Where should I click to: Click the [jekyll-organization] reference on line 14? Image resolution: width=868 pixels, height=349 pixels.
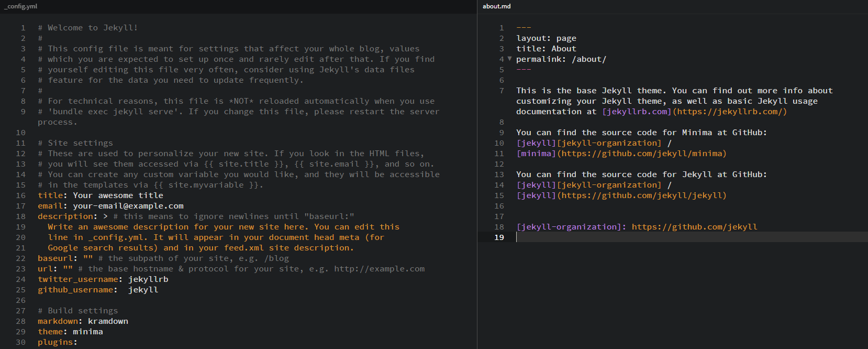(609, 185)
